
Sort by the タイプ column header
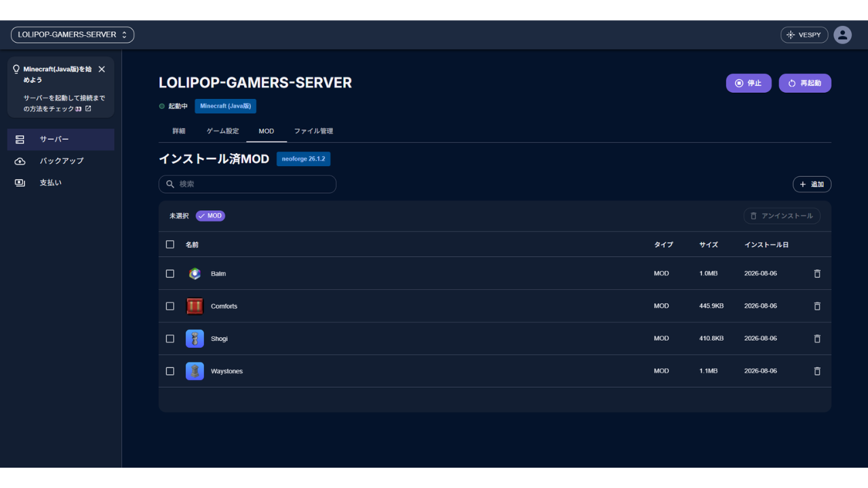(x=663, y=245)
